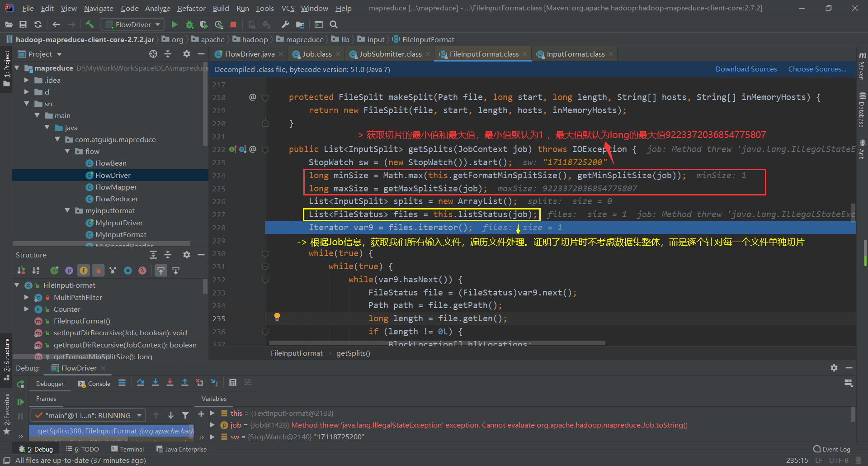Screen dimensions: 868x466
Task: Open the main thread RUNNING dropdown
Action: pos(88,415)
